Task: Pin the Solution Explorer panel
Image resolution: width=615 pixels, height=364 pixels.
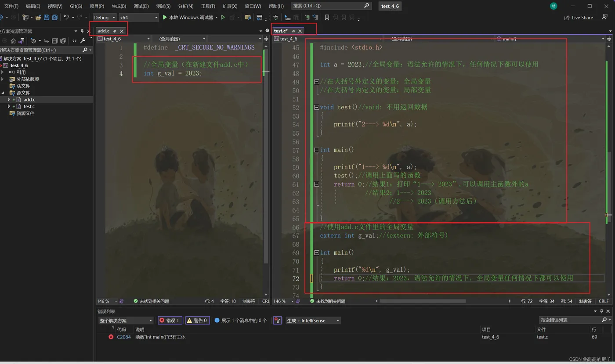Action: (x=82, y=31)
